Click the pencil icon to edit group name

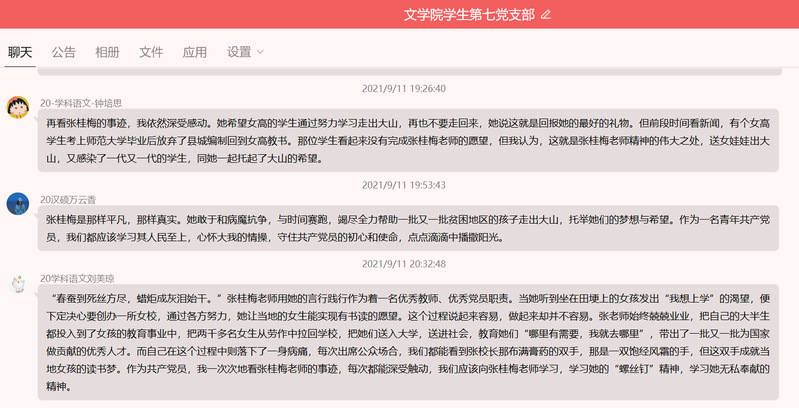[545, 14]
